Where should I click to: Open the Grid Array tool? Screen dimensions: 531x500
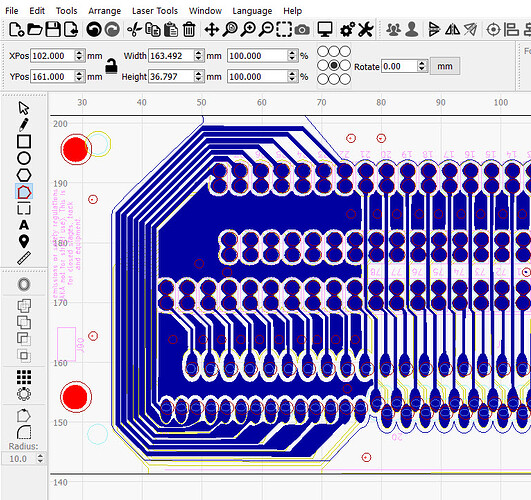click(24, 377)
